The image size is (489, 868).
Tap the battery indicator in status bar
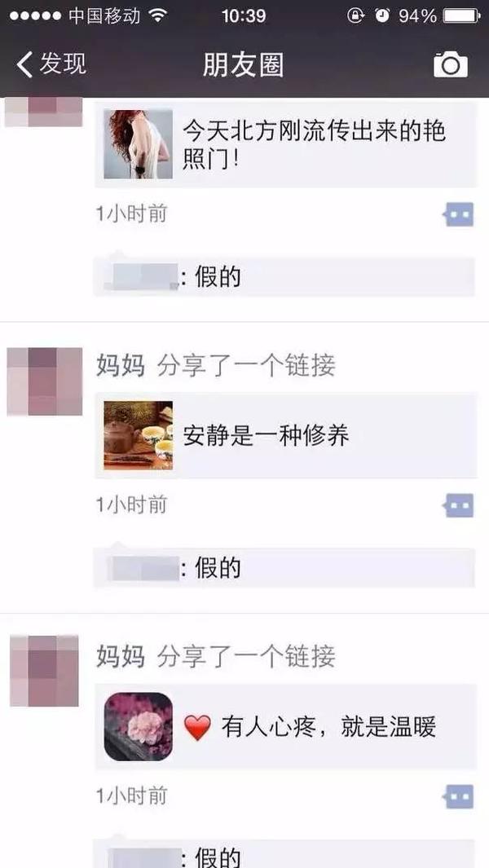pos(462,16)
